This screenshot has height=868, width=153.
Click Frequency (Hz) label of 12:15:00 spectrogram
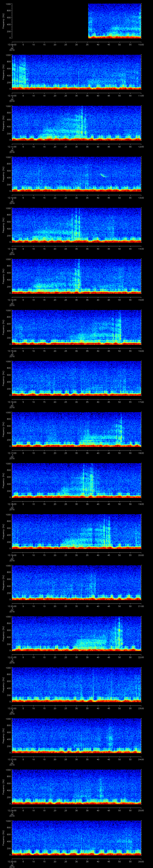coord(3,327)
